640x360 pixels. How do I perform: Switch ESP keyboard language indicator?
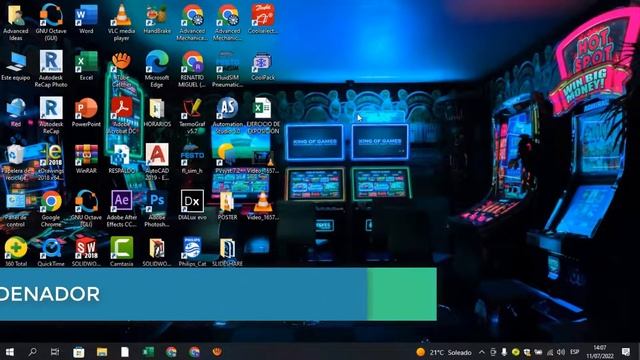click(575, 352)
